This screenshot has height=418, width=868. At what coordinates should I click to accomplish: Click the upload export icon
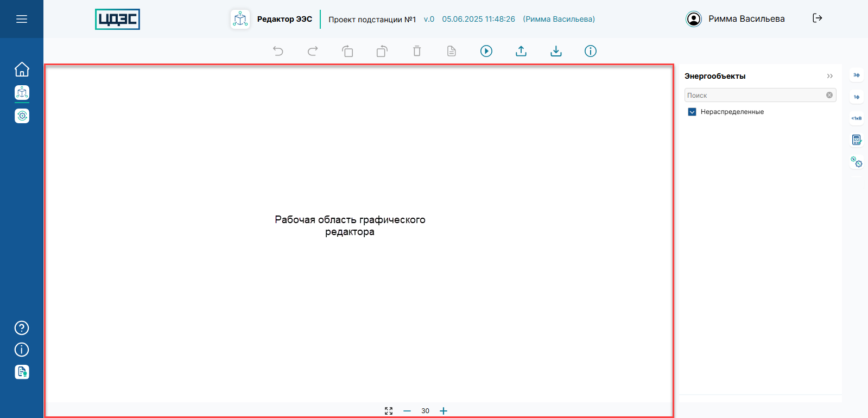click(x=521, y=51)
